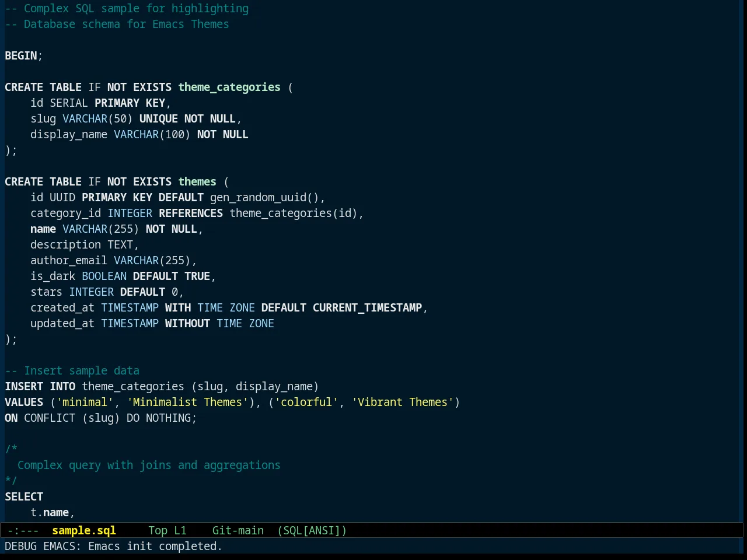The height and width of the screenshot is (560, 747).
Task: Click 'VARCHAR(50)' on the slug line
Action: [97, 118]
